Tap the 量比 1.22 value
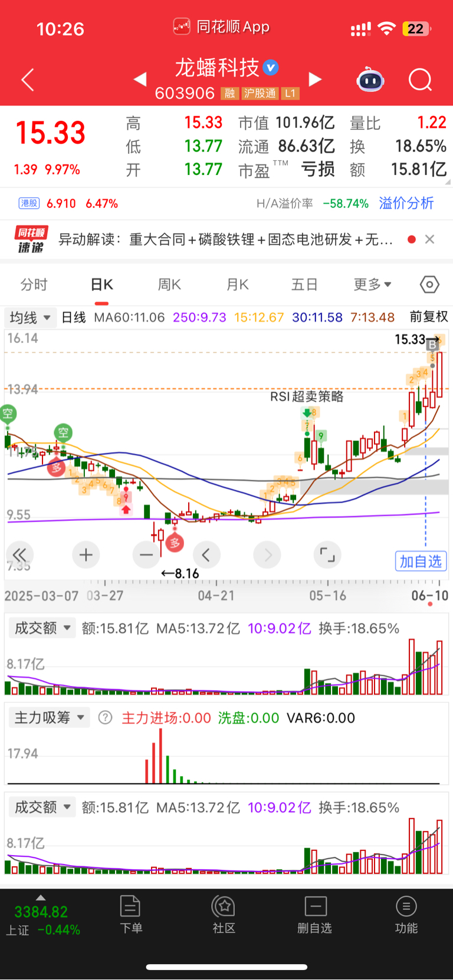Screen dimensions: 453x980 [x=398, y=123]
